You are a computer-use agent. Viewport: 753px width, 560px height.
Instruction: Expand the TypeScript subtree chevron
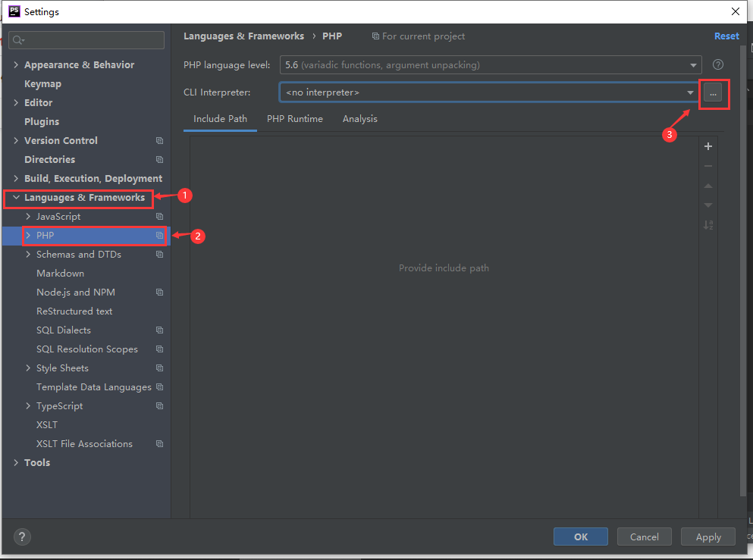pos(28,406)
